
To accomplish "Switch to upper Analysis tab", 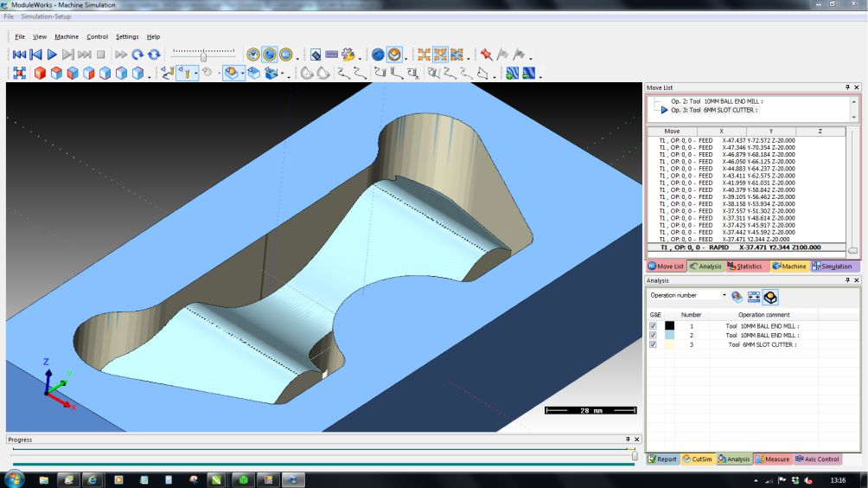I will pyautogui.click(x=705, y=266).
